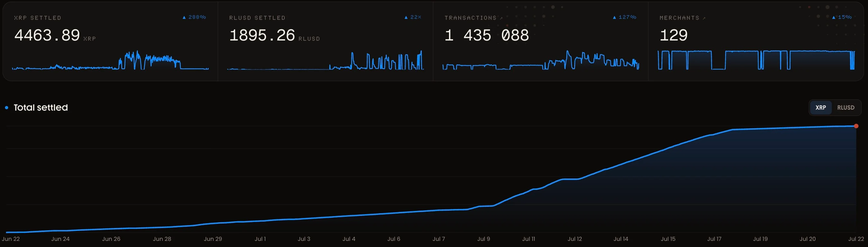Click the blue dot beside Total settled
This screenshot has height=247, width=868.
[7, 107]
